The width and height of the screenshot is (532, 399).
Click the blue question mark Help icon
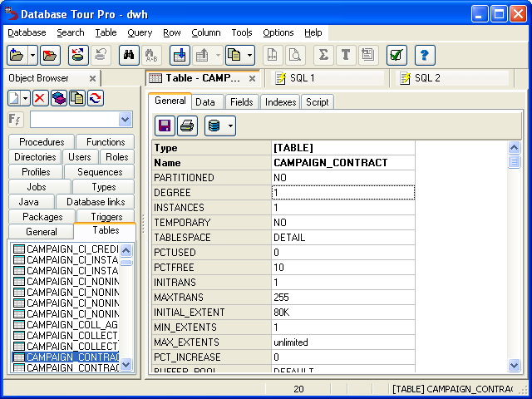425,55
